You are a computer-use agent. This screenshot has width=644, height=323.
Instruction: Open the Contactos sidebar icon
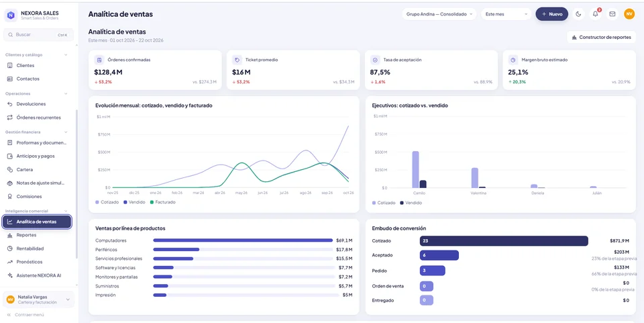pos(10,79)
